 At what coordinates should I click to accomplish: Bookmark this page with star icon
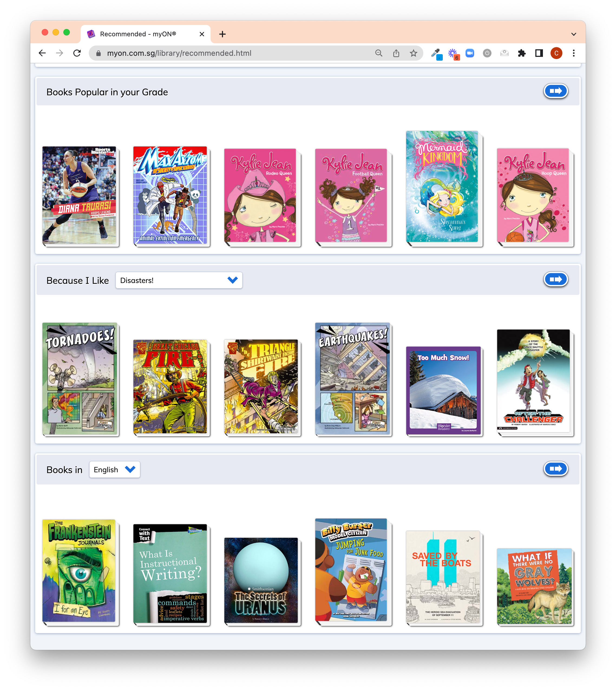(x=413, y=53)
